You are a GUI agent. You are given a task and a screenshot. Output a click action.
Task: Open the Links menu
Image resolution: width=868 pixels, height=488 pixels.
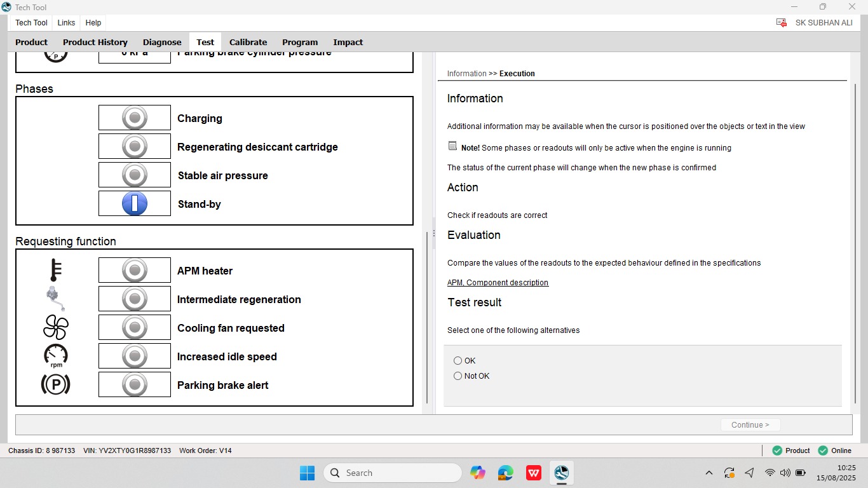point(66,23)
